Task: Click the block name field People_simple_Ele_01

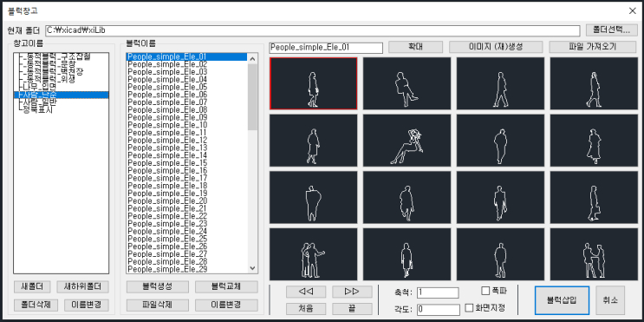Action: click(326, 47)
